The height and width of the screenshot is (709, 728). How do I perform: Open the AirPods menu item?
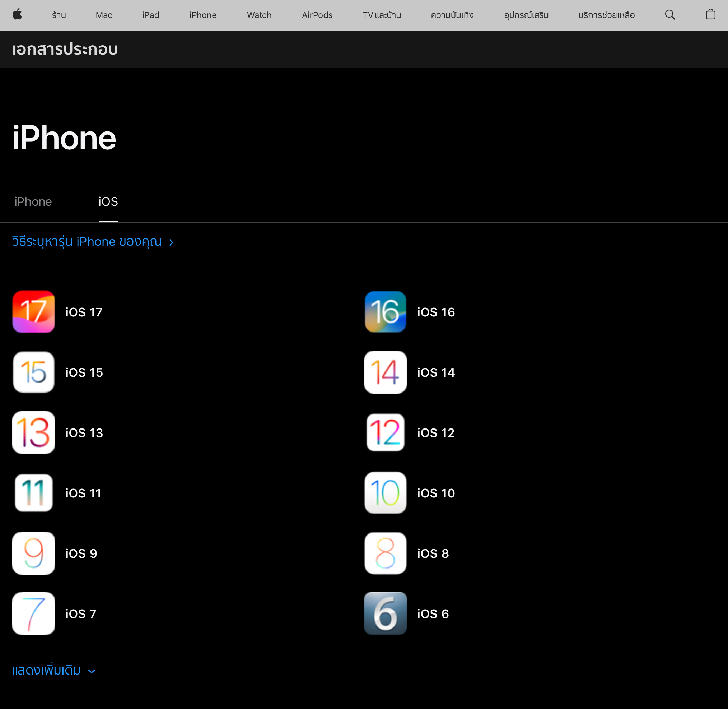pos(317,15)
